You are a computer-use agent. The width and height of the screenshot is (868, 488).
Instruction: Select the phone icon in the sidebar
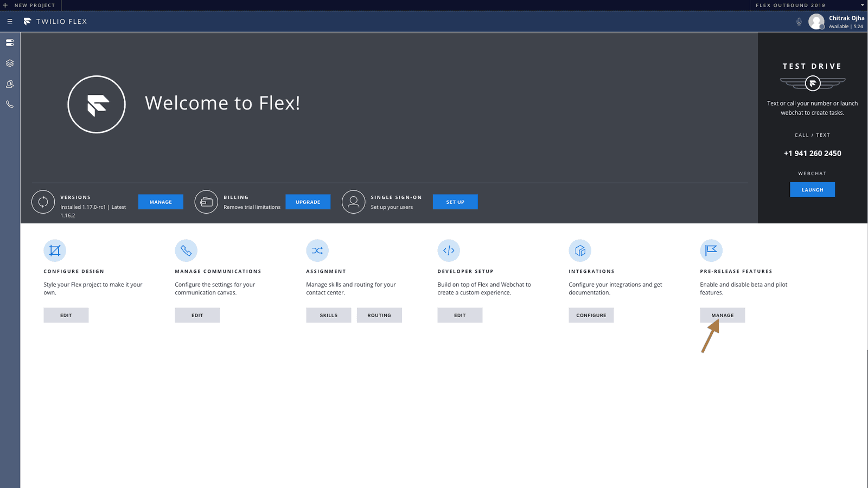(x=9, y=104)
